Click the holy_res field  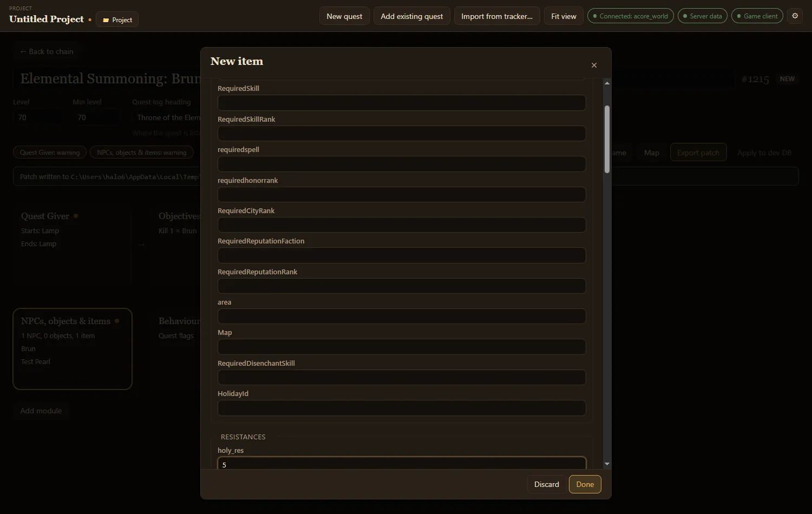(402, 464)
